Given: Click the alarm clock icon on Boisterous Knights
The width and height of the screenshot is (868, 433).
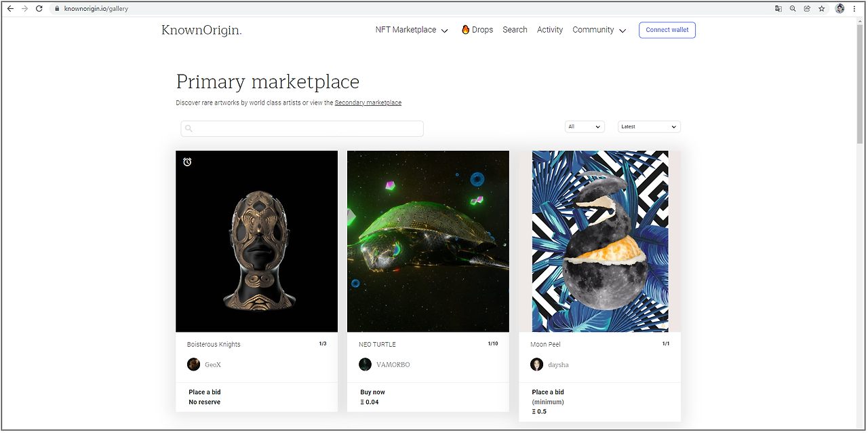Looking at the screenshot, I should click(187, 162).
